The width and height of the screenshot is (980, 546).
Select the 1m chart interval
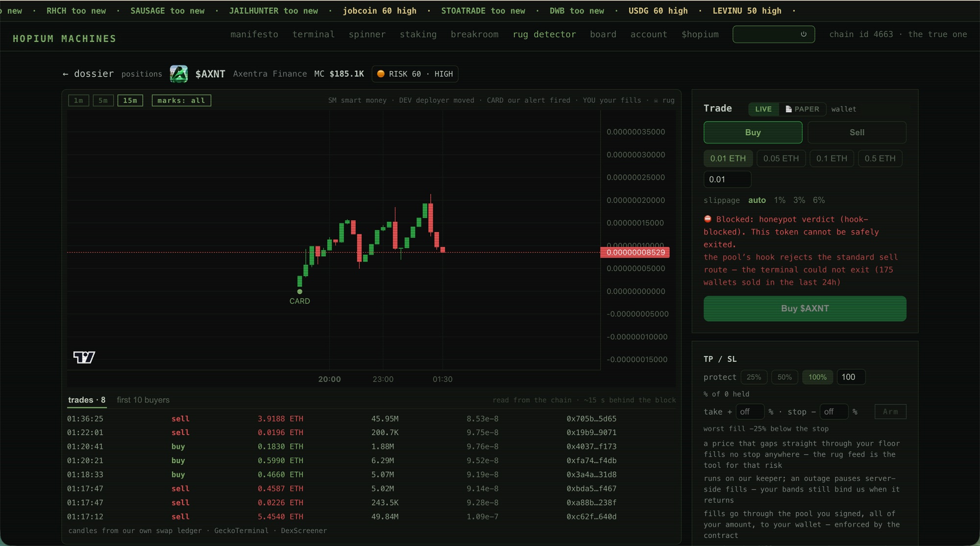tap(78, 100)
